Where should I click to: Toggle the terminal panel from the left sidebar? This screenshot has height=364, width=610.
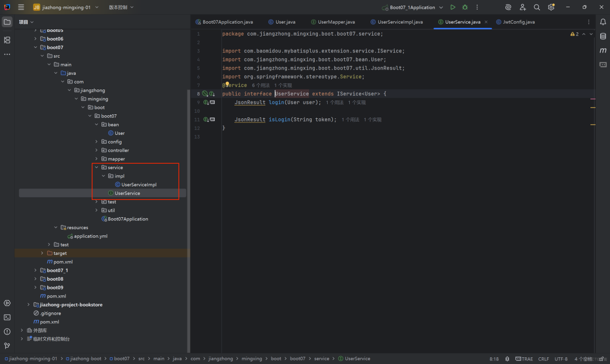point(7,317)
